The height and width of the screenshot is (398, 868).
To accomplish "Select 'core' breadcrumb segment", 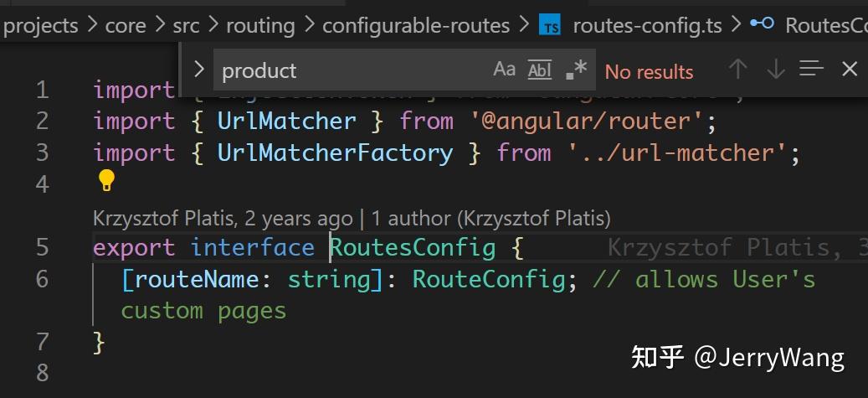I will (125, 25).
